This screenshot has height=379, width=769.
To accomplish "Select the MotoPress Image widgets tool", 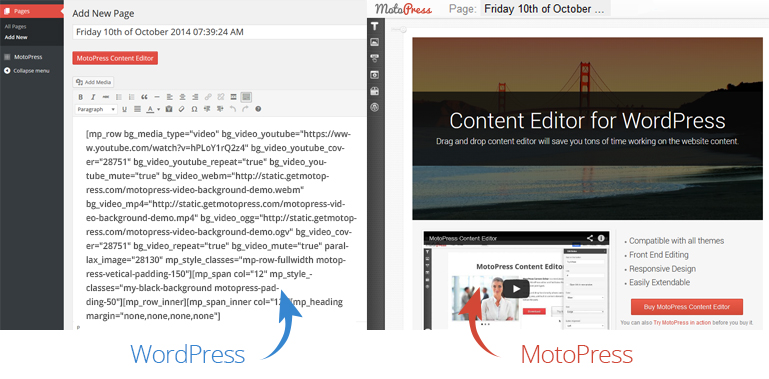I will pos(375,43).
